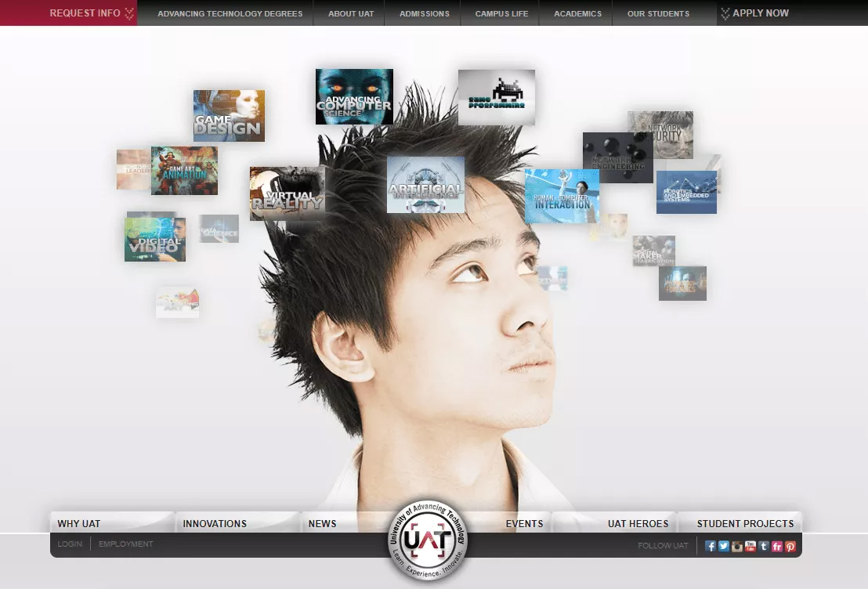Follow the Login link
Screen dimensions: 868x589
[70, 544]
